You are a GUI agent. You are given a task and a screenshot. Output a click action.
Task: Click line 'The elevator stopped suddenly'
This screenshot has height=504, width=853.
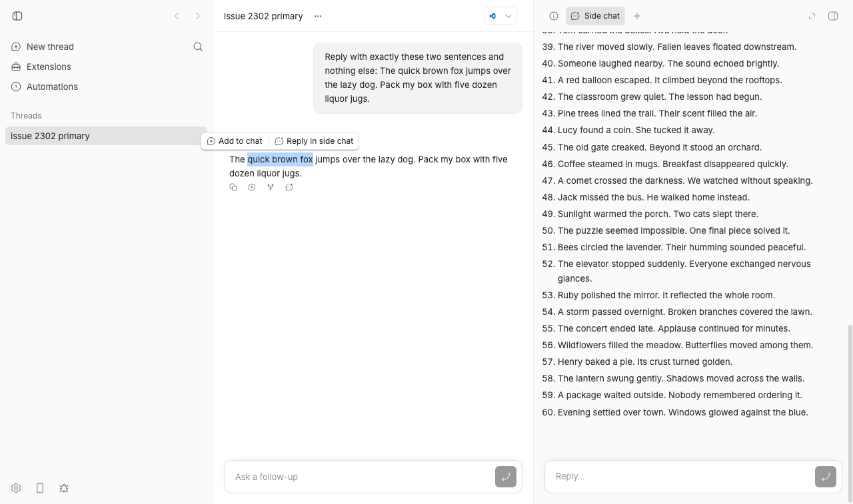pyautogui.click(x=684, y=271)
